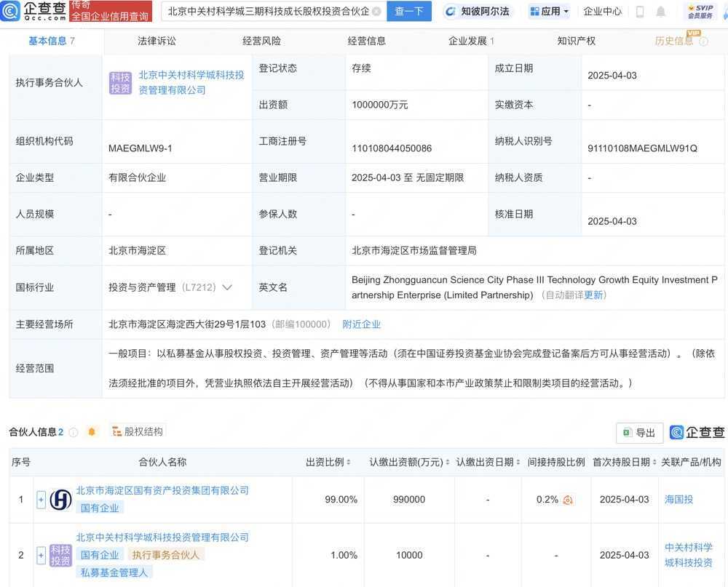Expand row 2 partner with plus button

coord(41,555)
